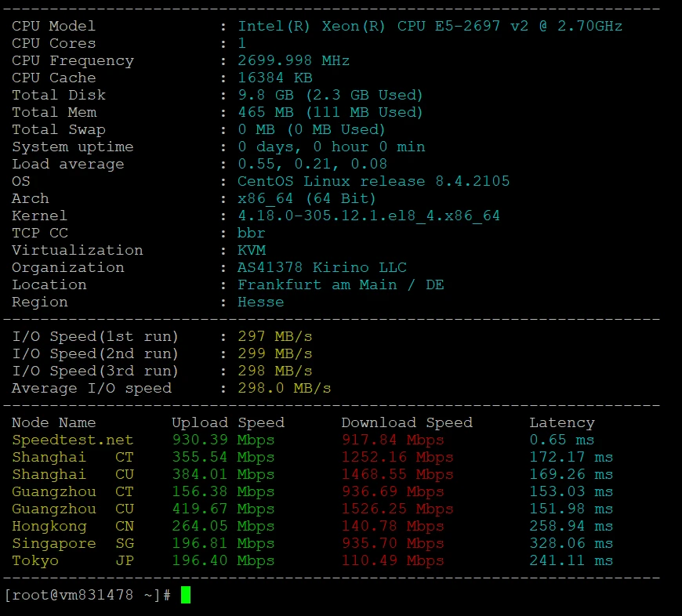Click the Location value Frankfurt am Main / DE
Image resolution: width=682 pixels, height=616 pixels.
[340, 284]
